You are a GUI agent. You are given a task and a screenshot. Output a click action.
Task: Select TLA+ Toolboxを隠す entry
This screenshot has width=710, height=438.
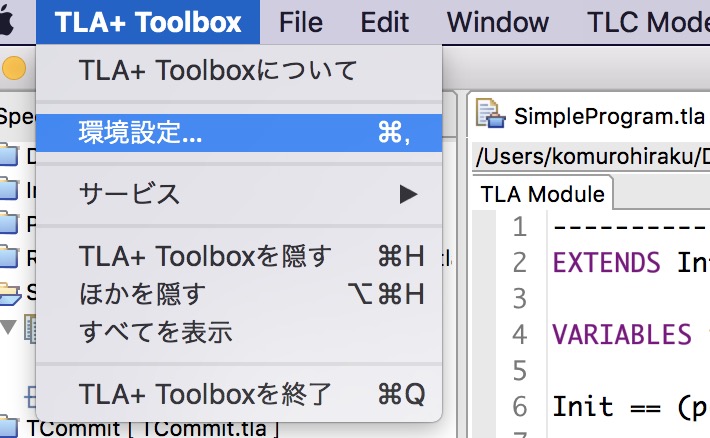click(239, 256)
